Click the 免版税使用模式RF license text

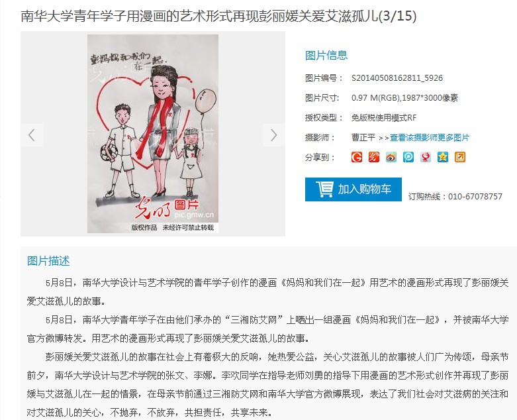(384, 118)
